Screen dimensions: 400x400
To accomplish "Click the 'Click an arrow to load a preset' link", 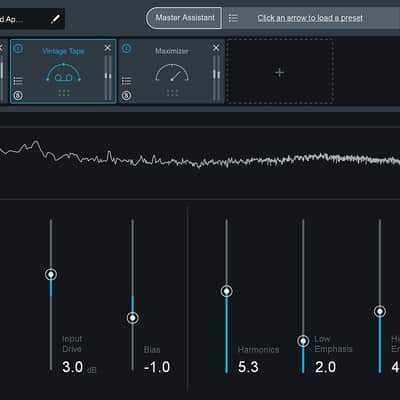I will 310,18.
